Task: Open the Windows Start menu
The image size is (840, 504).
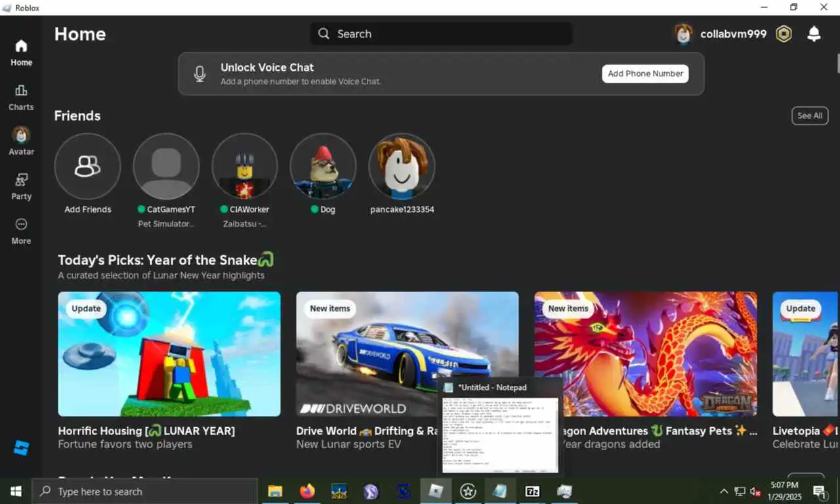Action: tap(16, 492)
